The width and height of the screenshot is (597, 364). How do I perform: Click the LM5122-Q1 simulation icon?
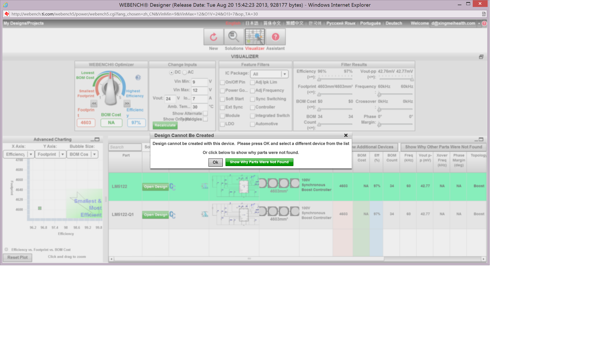click(205, 214)
